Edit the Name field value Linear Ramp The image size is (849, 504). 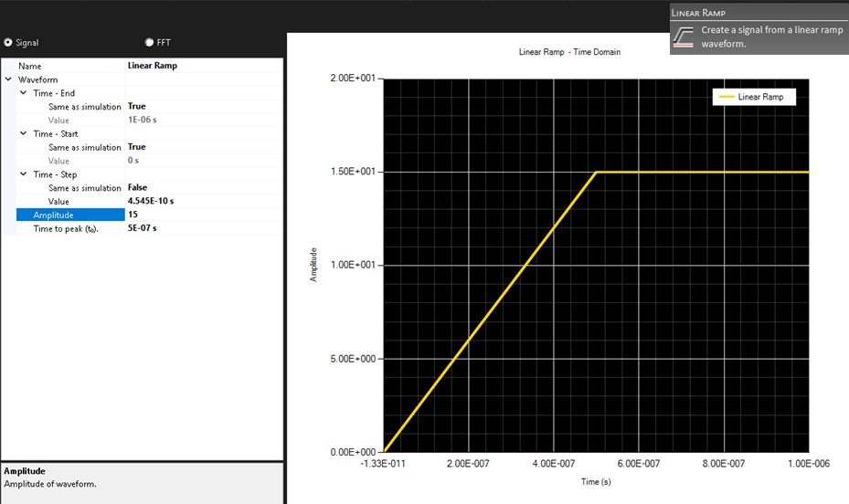click(x=203, y=66)
